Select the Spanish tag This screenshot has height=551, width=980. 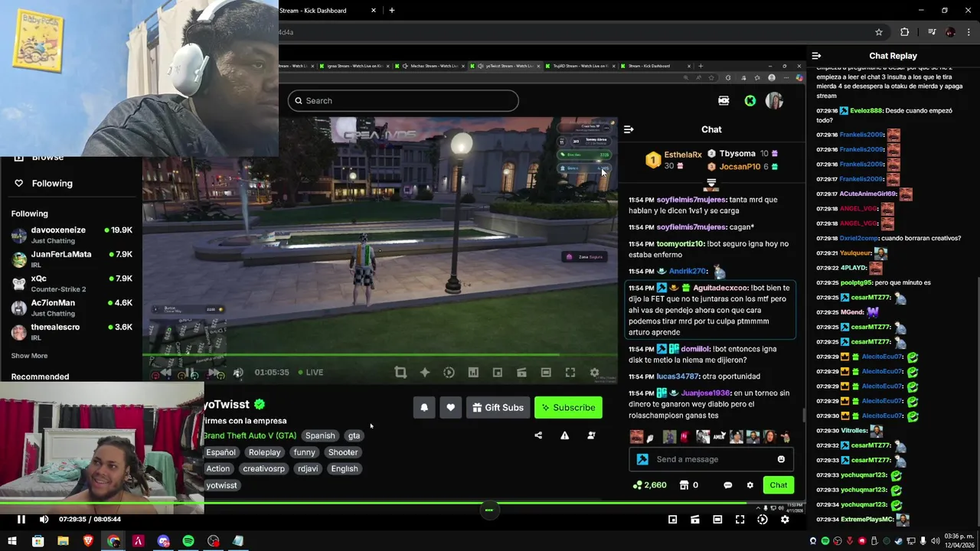(x=320, y=435)
